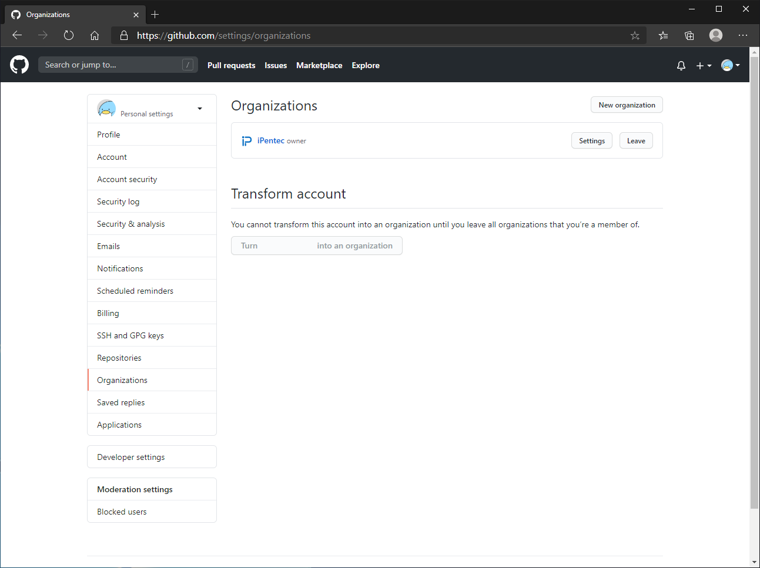Open GitHub notifications bell
760x568 pixels.
coord(681,65)
